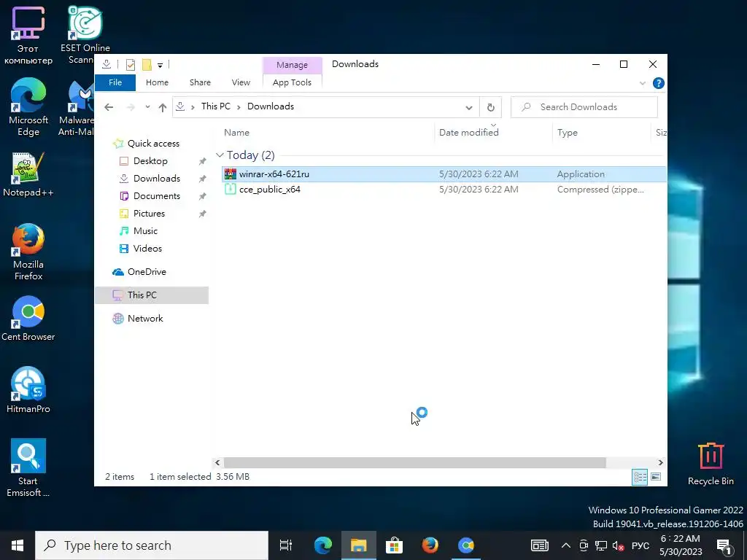Click This PC in the address breadcrumb

point(216,106)
